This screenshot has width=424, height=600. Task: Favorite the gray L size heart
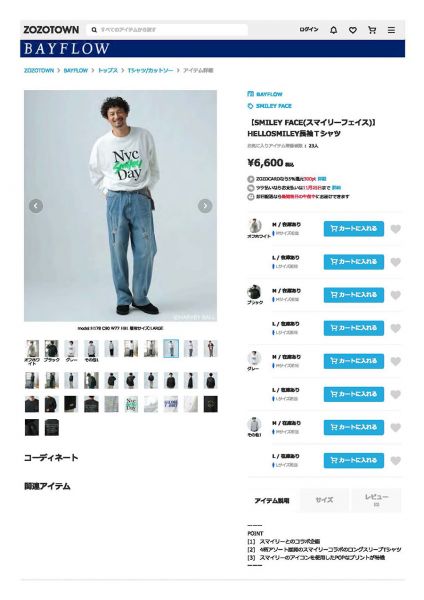tap(396, 394)
